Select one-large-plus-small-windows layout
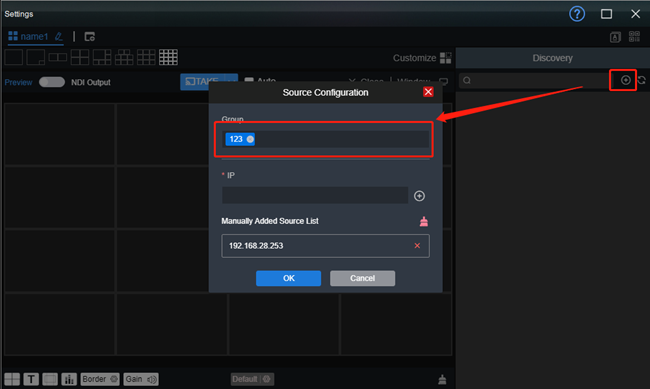Viewport: 650px width, 389px height. pyautogui.click(x=102, y=57)
